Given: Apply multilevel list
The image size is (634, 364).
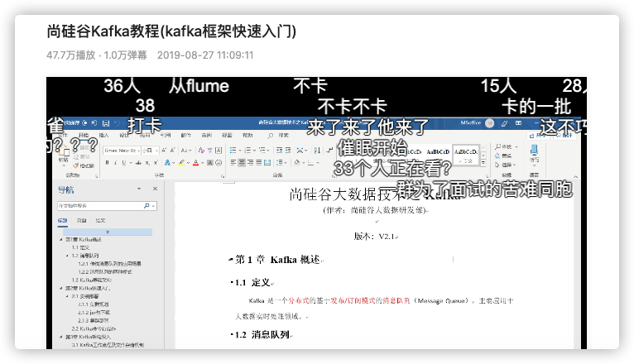Looking at the screenshot, I should point(262,151).
